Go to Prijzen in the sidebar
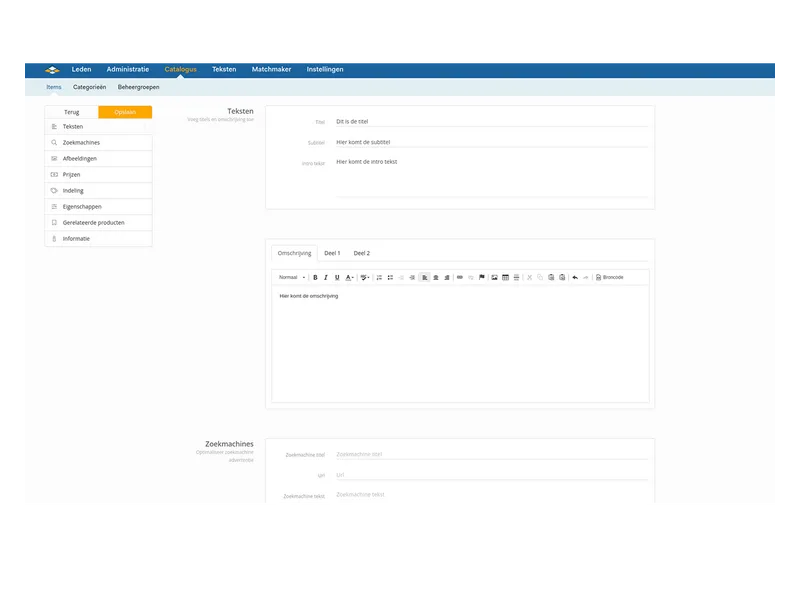 click(98, 174)
